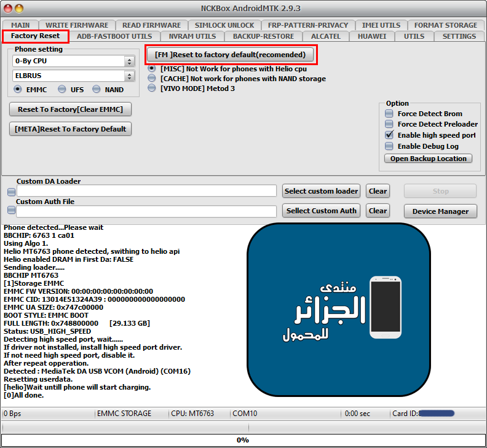Go to the HUAWEI tab

pyautogui.click(x=372, y=36)
